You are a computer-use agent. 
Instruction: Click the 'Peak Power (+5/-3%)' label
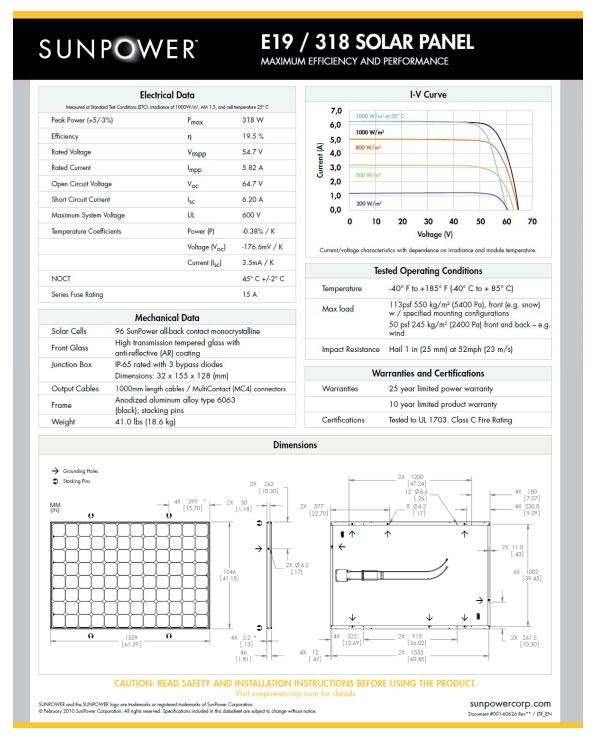[x=82, y=120]
